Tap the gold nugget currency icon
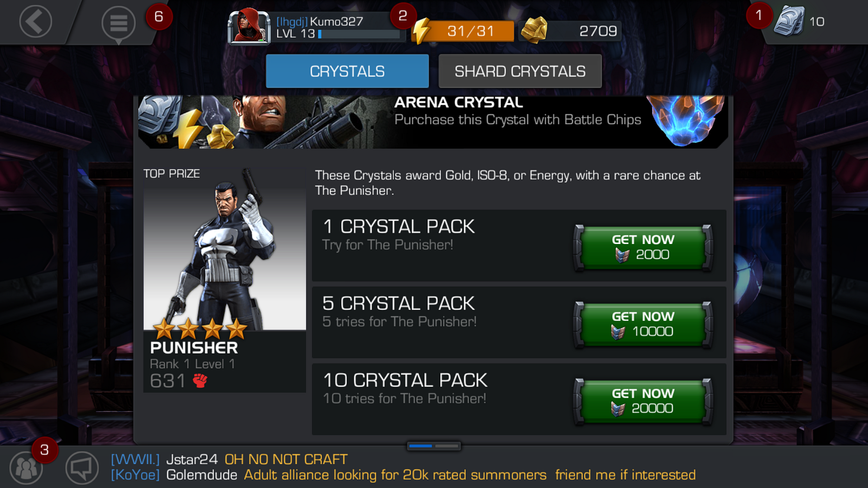 click(534, 30)
